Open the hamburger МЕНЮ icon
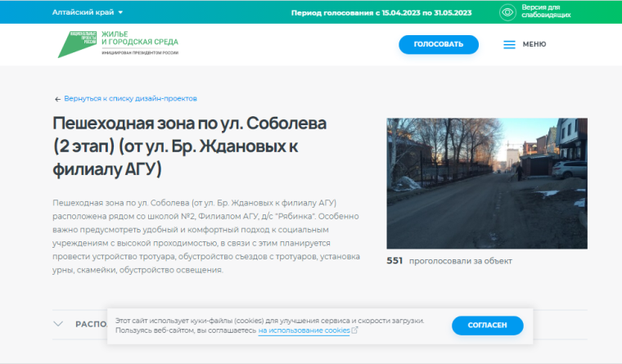Image resolution: width=622 pixels, height=364 pixels. pos(509,44)
